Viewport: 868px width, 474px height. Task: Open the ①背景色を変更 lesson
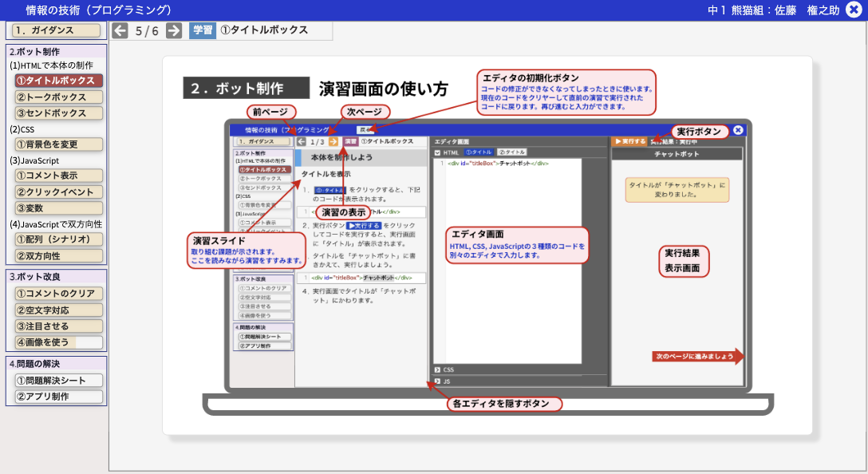[59, 144]
